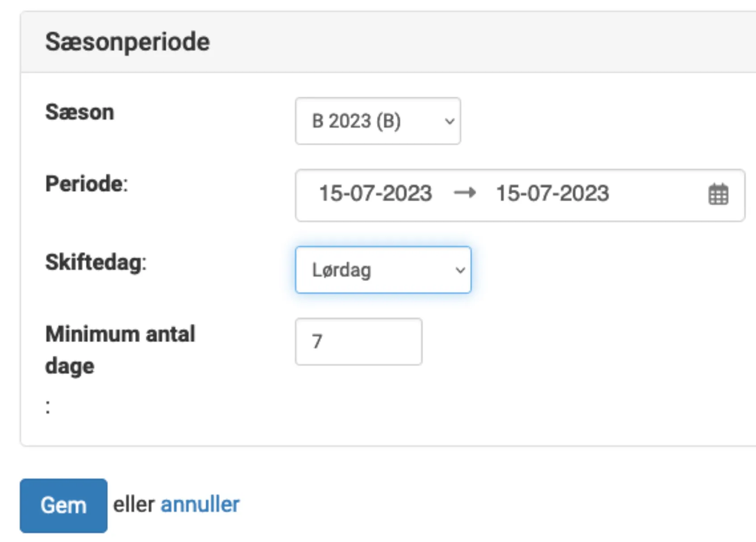This screenshot has height=542, width=756.
Task: Click the Minimum antal dage input field
Action: 358,341
